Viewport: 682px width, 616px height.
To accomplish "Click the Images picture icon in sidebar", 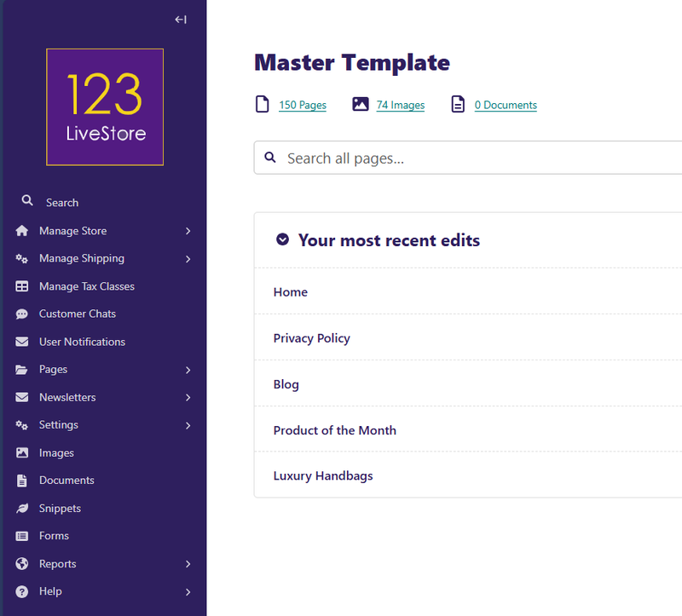I will tap(22, 452).
